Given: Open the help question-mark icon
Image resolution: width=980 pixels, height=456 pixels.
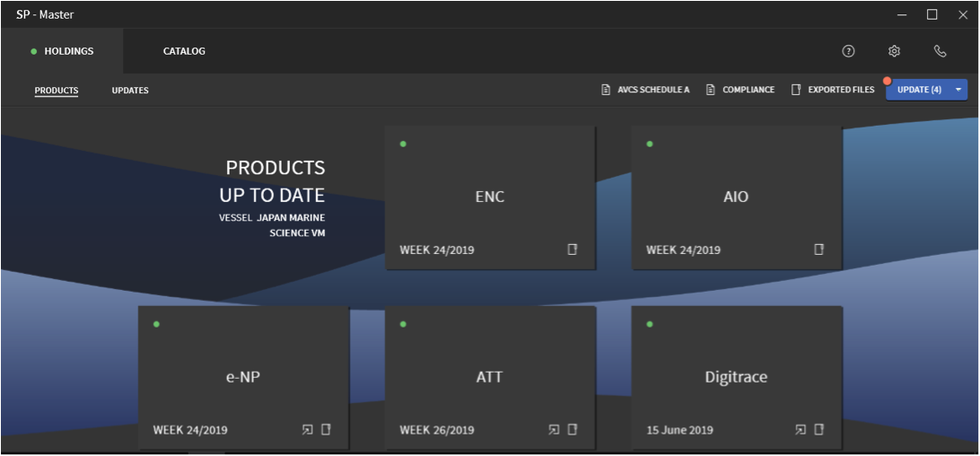Looking at the screenshot, I should coord(848,51).
